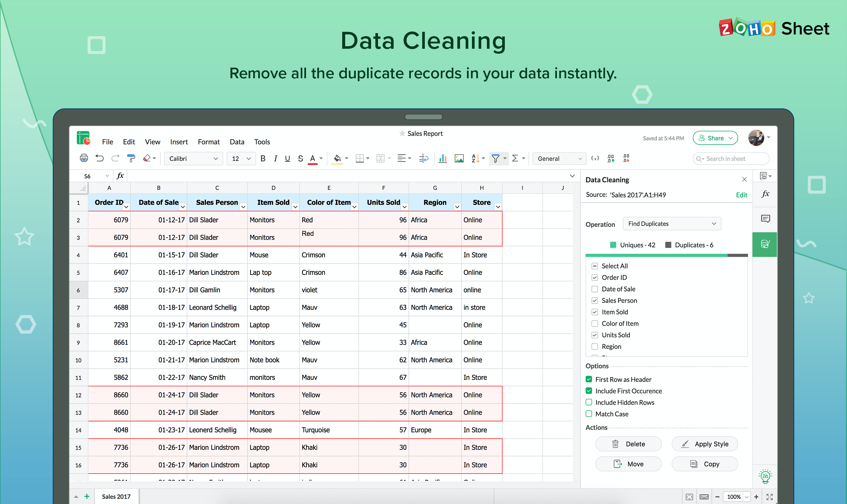Insert an image from the toolbar
The image size is (847, 504).
click(x=459, y=158)
